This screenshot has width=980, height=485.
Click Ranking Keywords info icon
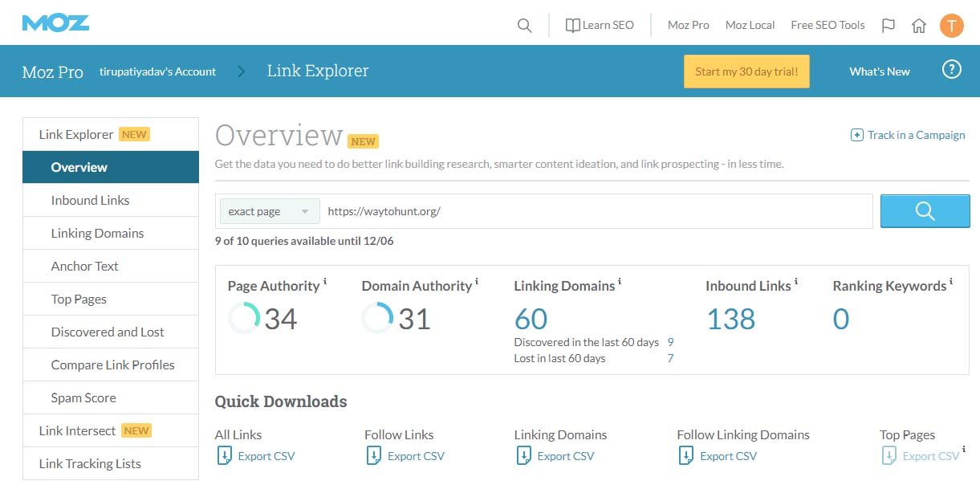click(x=951, y=283)
